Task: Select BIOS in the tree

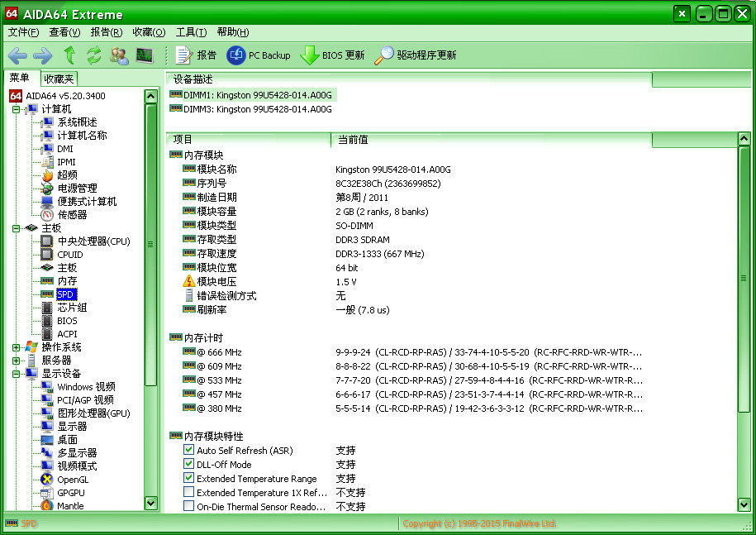Action: click(59, 321)
